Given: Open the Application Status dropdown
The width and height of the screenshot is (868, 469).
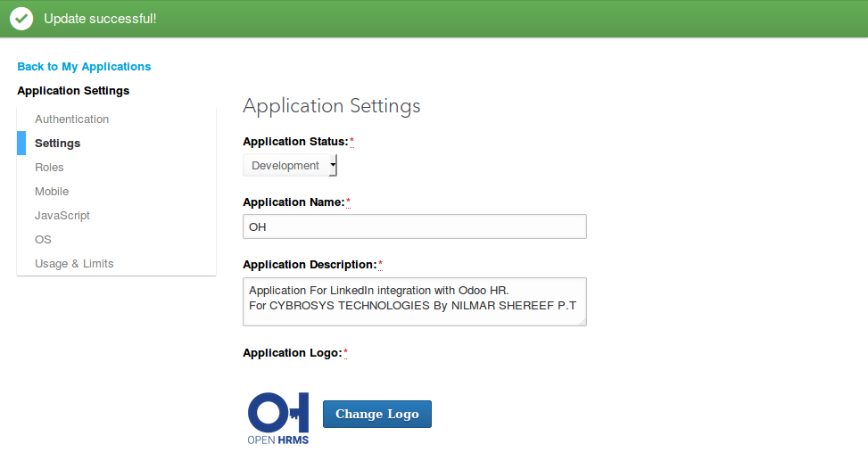Looking at the screenshot, I should click(x=290, y=166).
